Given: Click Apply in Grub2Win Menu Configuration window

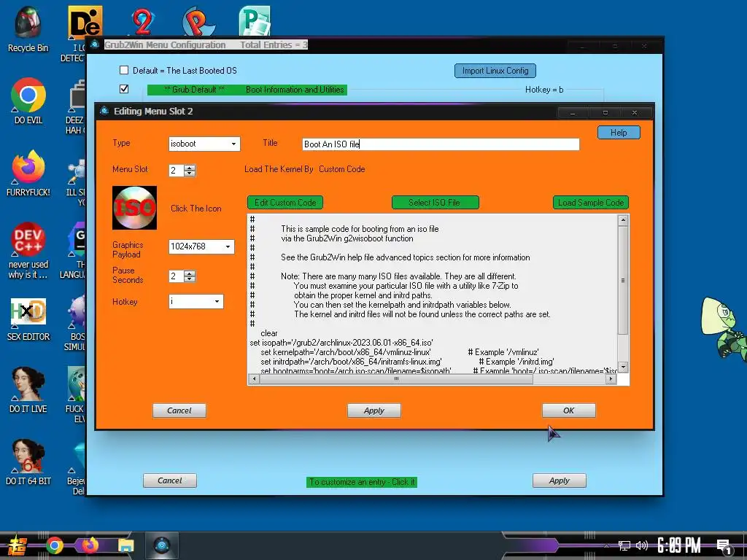Looking at the screenshot, I should pyautogui.click(x=560, y=481).
